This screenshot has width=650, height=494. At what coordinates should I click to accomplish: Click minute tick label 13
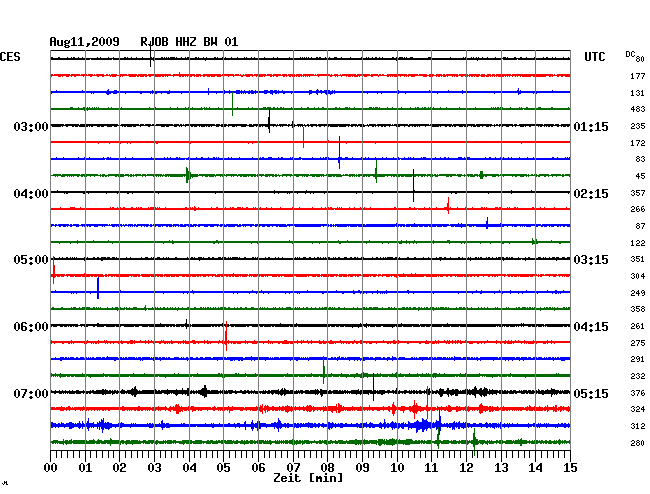(501, 468)
